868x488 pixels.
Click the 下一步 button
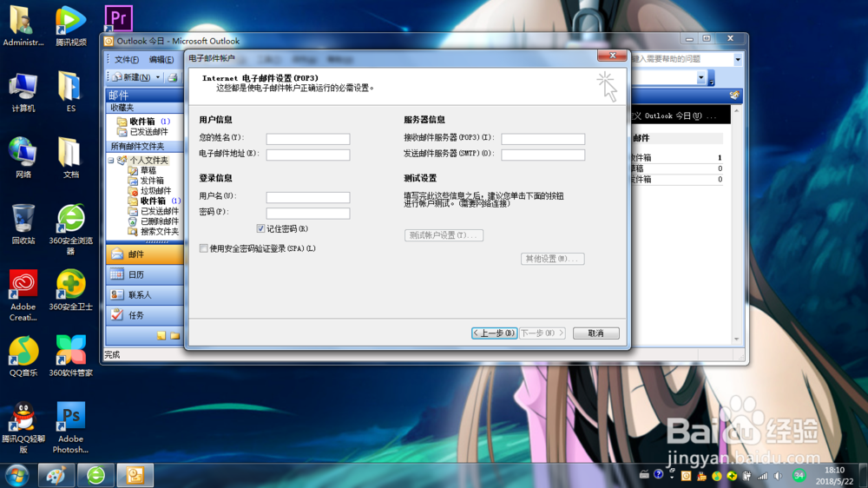(542, 333)
